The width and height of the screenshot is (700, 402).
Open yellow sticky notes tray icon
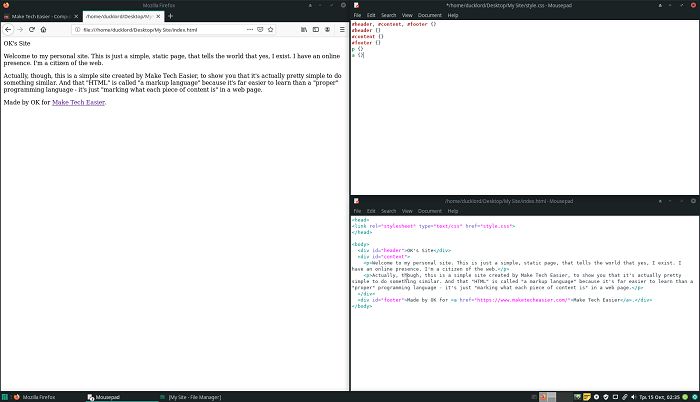[x=587, y=397]
